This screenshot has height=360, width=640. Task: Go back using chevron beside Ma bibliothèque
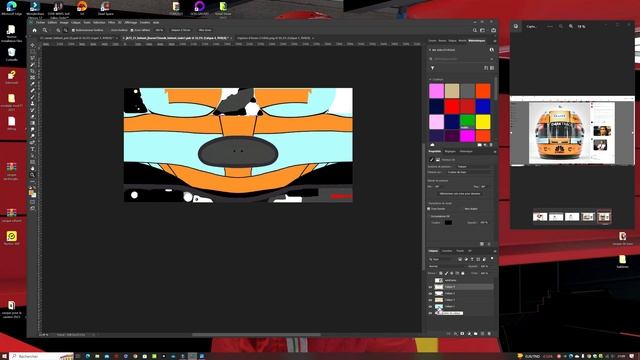pos(430,50)
